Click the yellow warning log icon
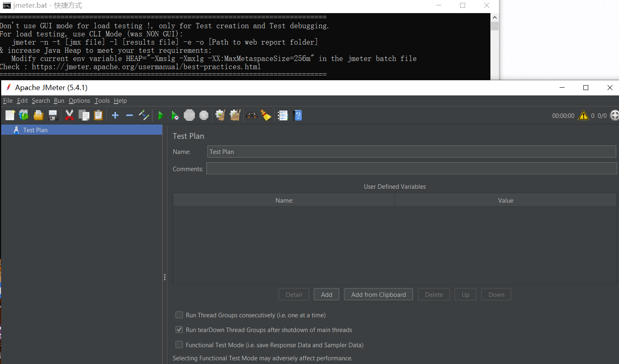Image resolution: width=619 pixels, height=364 pixels. 583,115
